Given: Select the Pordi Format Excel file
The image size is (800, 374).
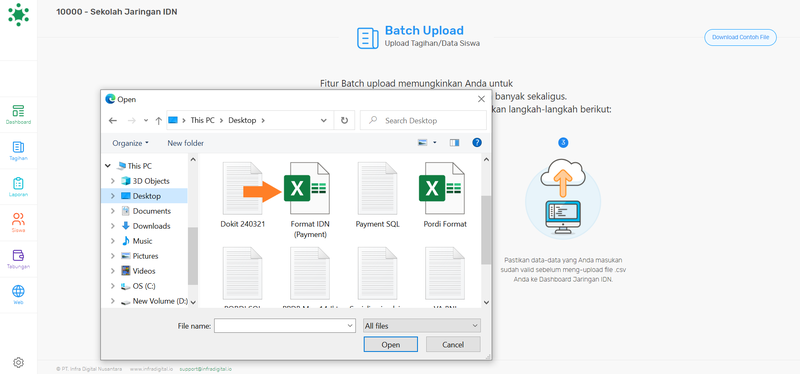Looking at the screenshot, I should 445,195.
